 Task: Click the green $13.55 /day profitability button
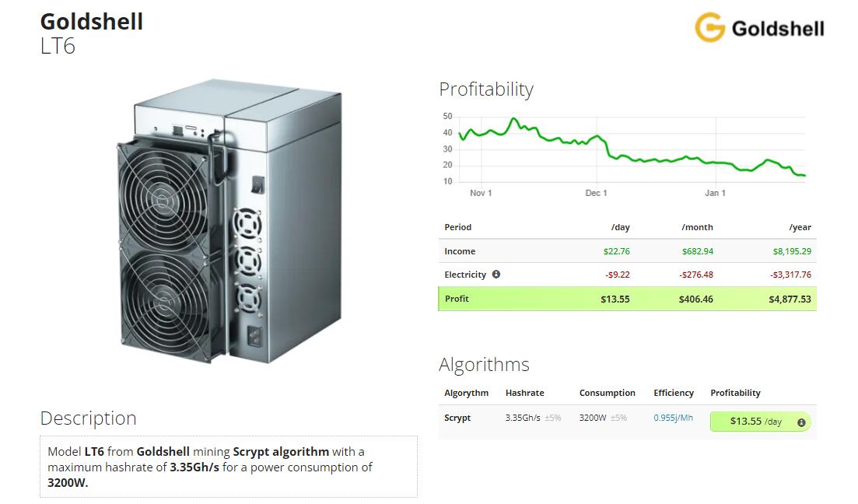[x=761, y=422]
